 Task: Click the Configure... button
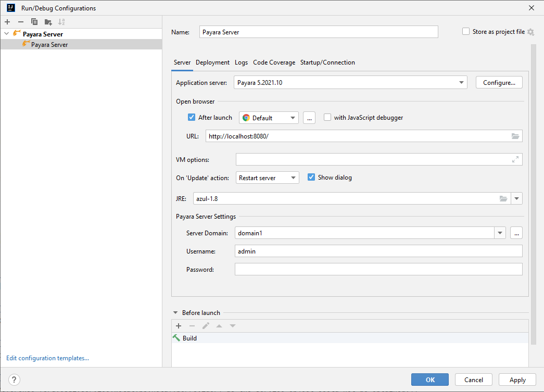(499, 83)
